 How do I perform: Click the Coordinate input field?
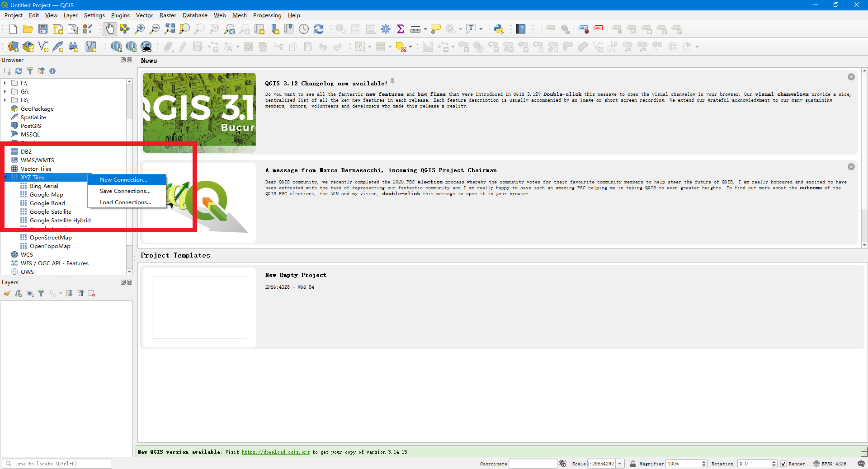pyautogui.click(x=533, y=464)
